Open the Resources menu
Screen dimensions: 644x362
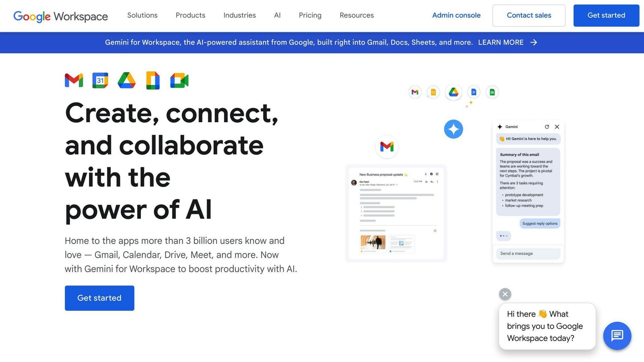coord(357,15)
